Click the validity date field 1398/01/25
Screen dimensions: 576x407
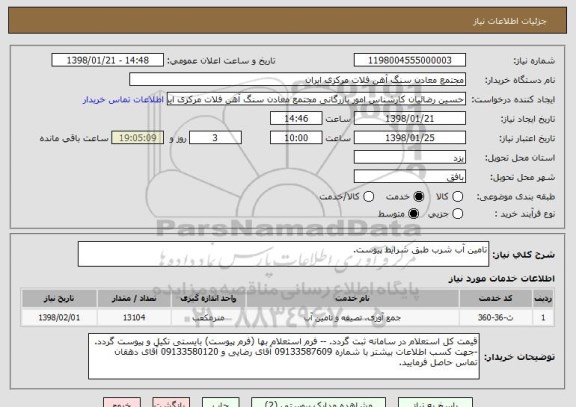pos(410,138)
